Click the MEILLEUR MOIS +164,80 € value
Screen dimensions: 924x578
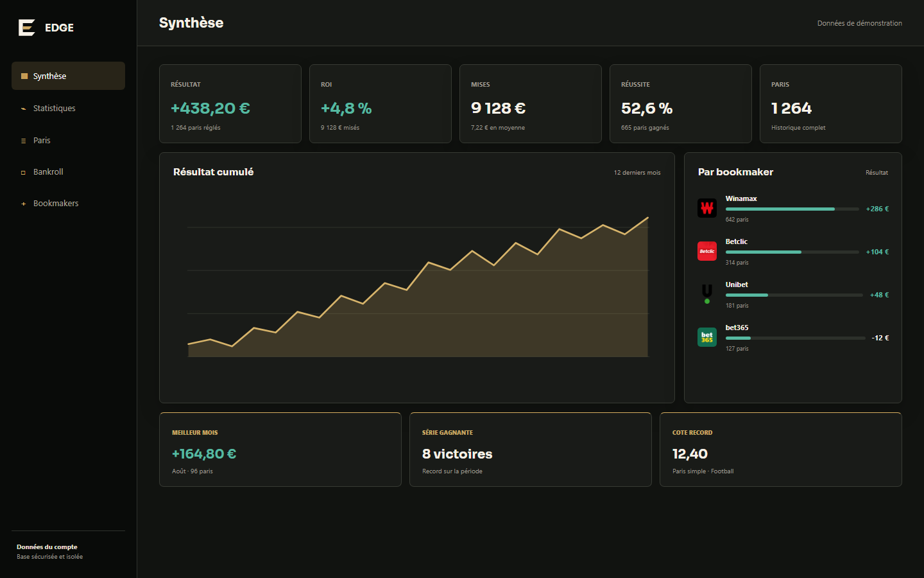[x=204, y=454]
